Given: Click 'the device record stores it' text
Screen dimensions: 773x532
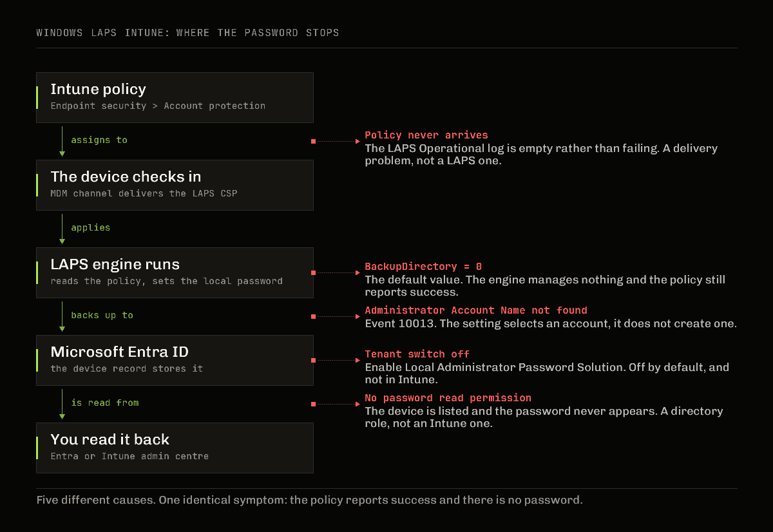Looking at the screenshot, I should coord(126,368).
